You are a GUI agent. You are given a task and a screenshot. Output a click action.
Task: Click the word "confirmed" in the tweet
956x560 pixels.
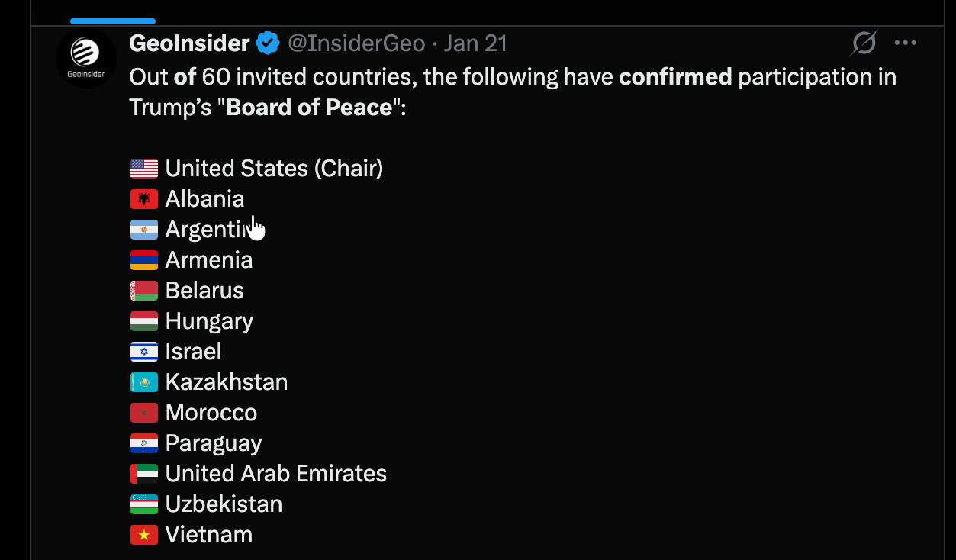(x=675, y=77)
